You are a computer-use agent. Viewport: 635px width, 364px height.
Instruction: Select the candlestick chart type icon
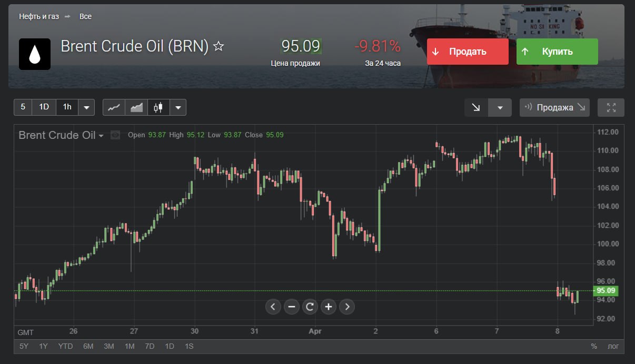158,107
